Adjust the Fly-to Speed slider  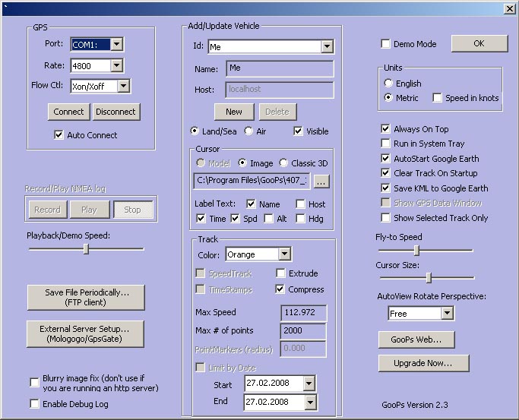416,251
